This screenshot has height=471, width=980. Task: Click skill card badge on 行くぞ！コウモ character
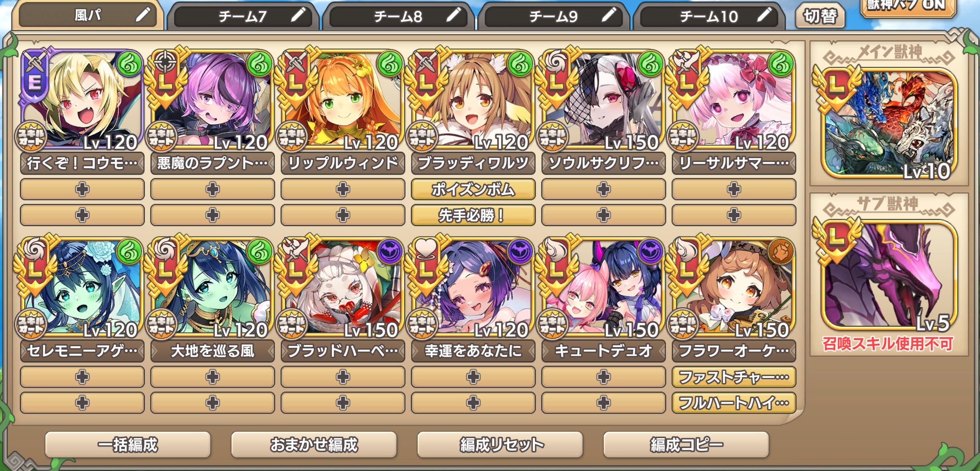[31, 137]
